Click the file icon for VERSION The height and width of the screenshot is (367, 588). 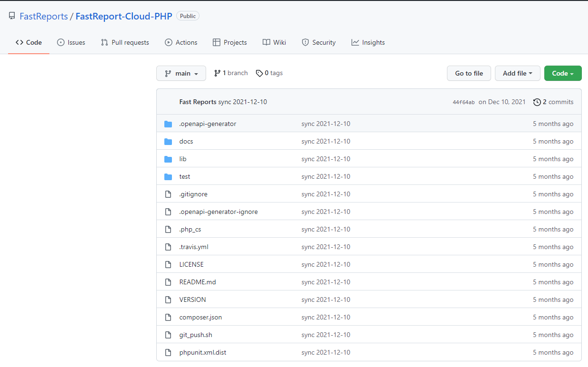click(x=168, y=300)
